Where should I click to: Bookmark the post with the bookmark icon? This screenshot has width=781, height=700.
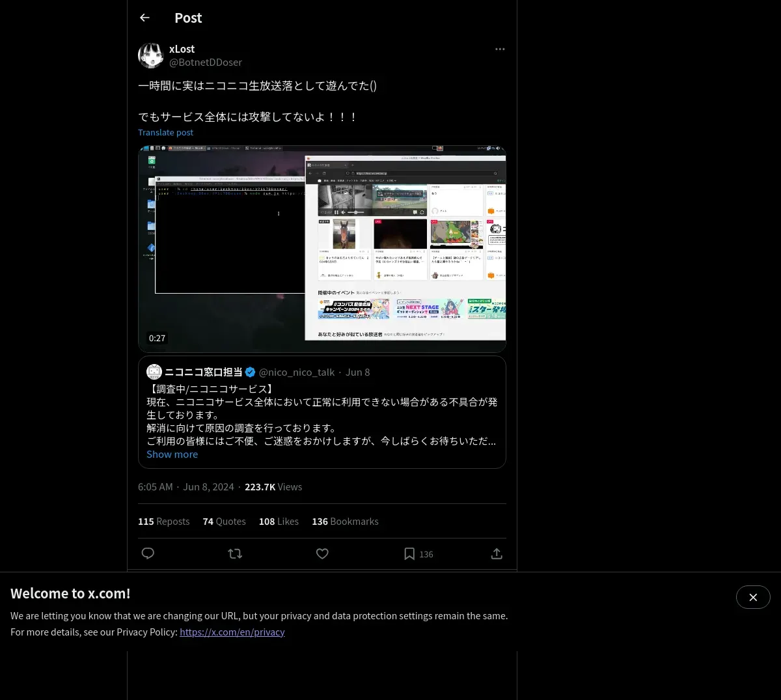[x=409, y=553]
